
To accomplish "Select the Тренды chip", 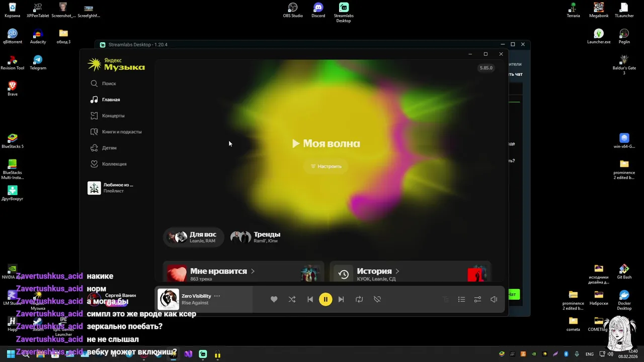I will (255, 237).
